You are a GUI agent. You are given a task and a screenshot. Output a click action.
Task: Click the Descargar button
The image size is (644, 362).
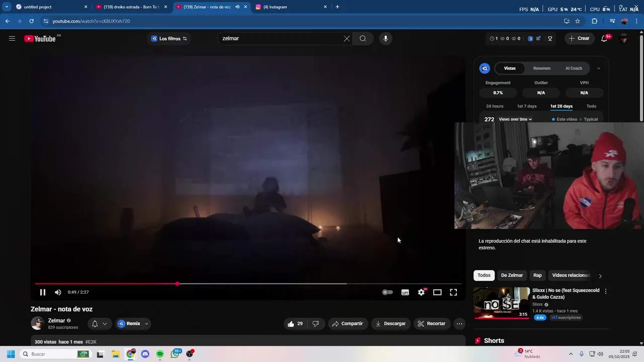(390, 324)
